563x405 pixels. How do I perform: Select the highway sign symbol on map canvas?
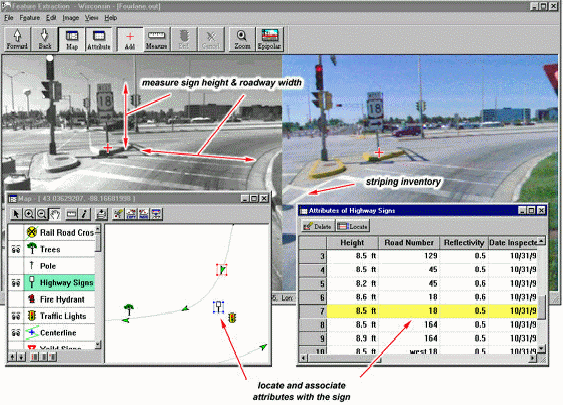218,307
